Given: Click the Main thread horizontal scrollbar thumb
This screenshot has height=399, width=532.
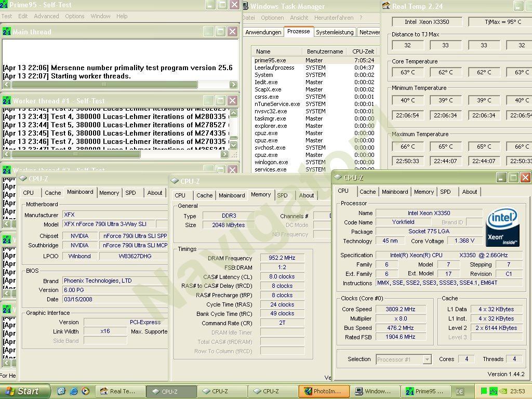Looking at the screenshot, I should (104, 84).
